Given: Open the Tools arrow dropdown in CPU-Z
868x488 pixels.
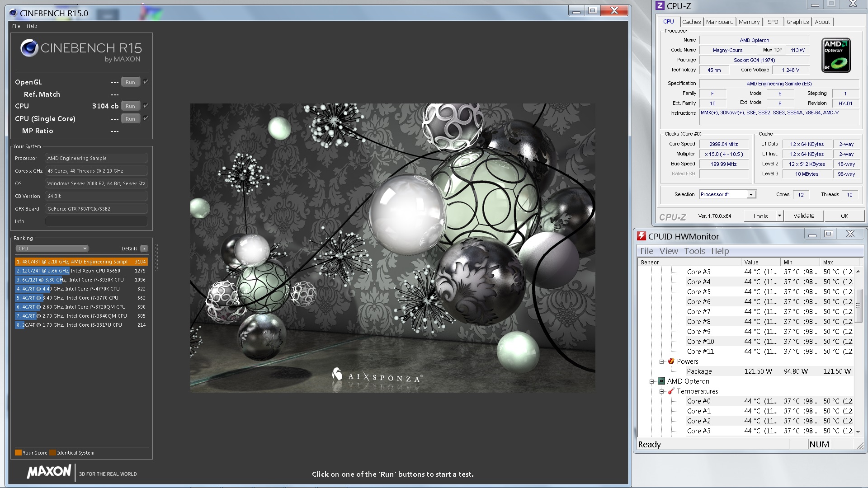Looking at the screenshot, I should click(x=779, y=216).
